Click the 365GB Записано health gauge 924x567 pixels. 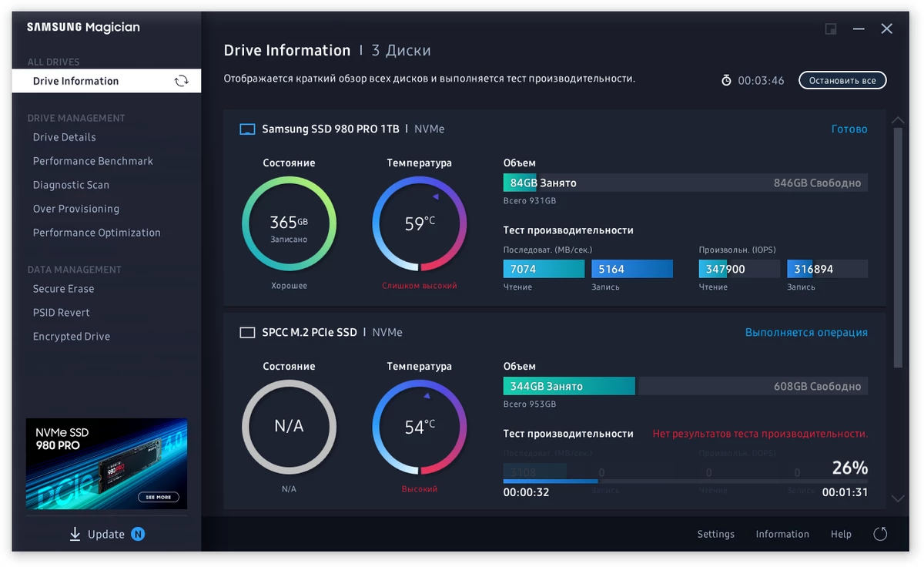pyautogui.click(x=289, y=224)
